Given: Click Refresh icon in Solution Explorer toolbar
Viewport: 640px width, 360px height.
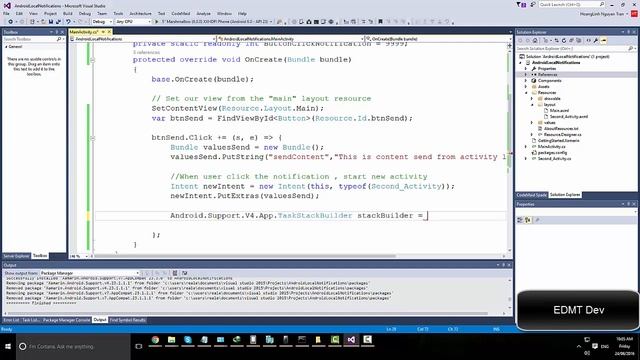Looking at the screenshot, I should pos(564,41).
